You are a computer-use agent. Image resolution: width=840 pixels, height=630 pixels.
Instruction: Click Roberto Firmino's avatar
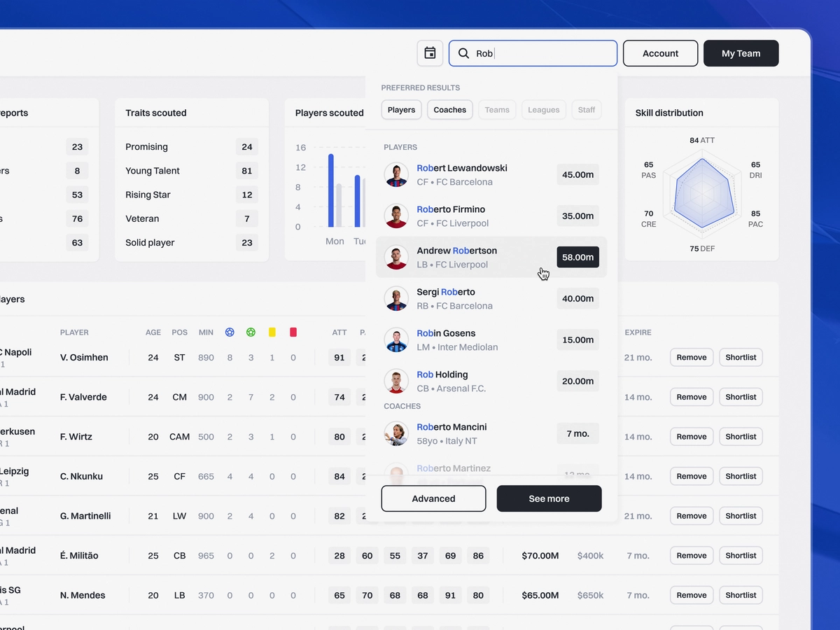click(x=396, y=216)
